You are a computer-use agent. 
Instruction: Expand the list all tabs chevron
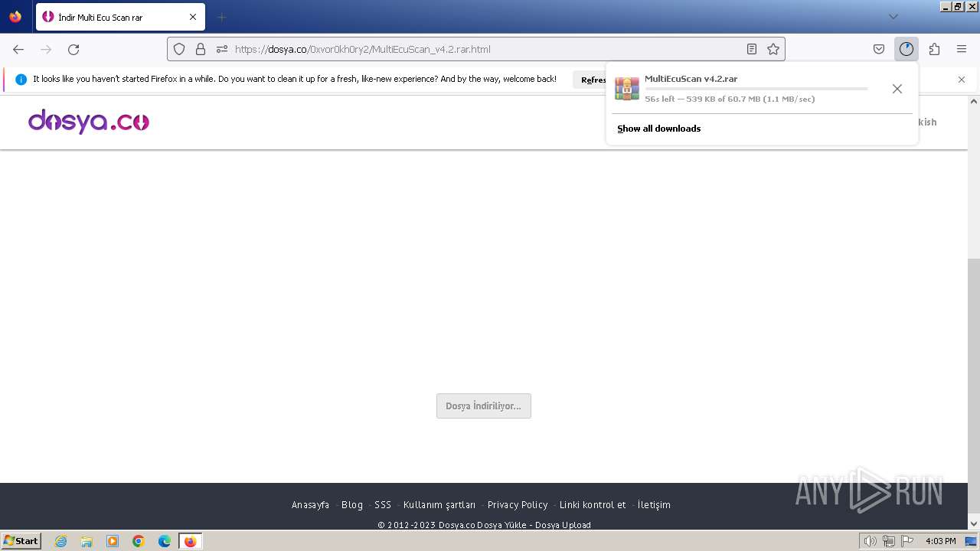tap(893, 17)
